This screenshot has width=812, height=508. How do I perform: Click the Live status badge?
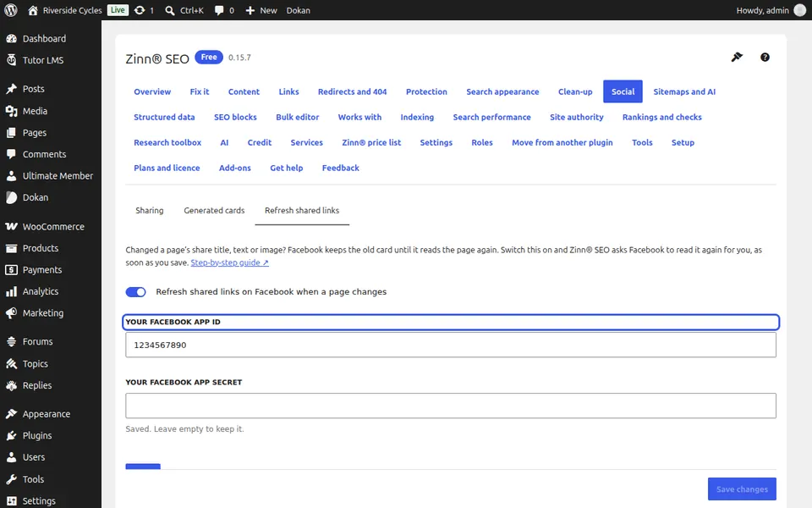[x=118, y=10]
